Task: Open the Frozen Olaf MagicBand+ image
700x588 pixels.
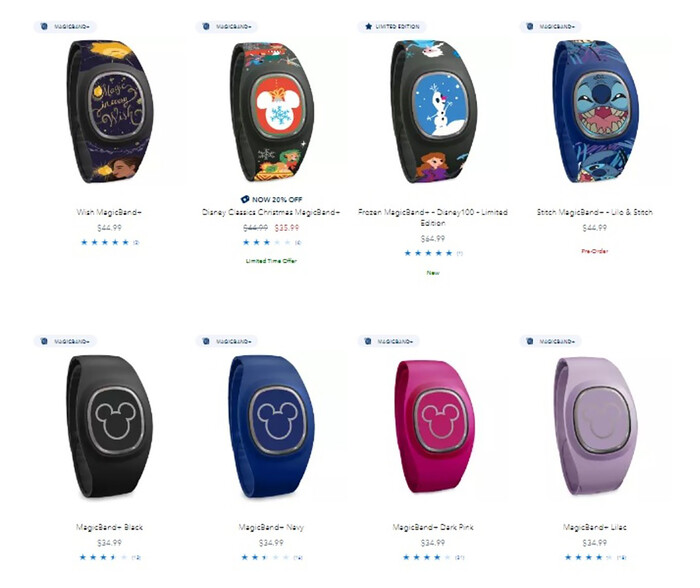Action: point(433,112)
